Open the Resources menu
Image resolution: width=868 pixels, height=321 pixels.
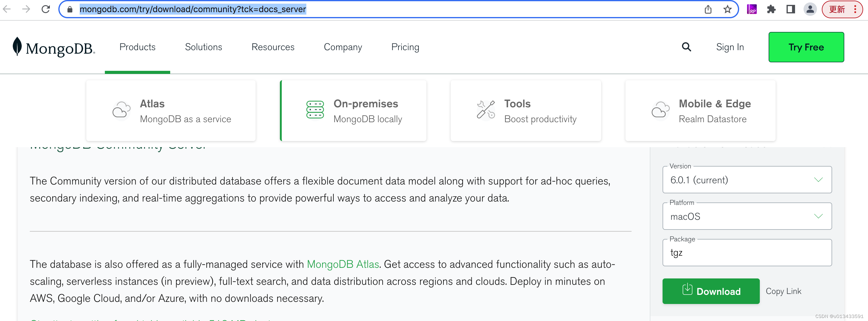(273, 47)
